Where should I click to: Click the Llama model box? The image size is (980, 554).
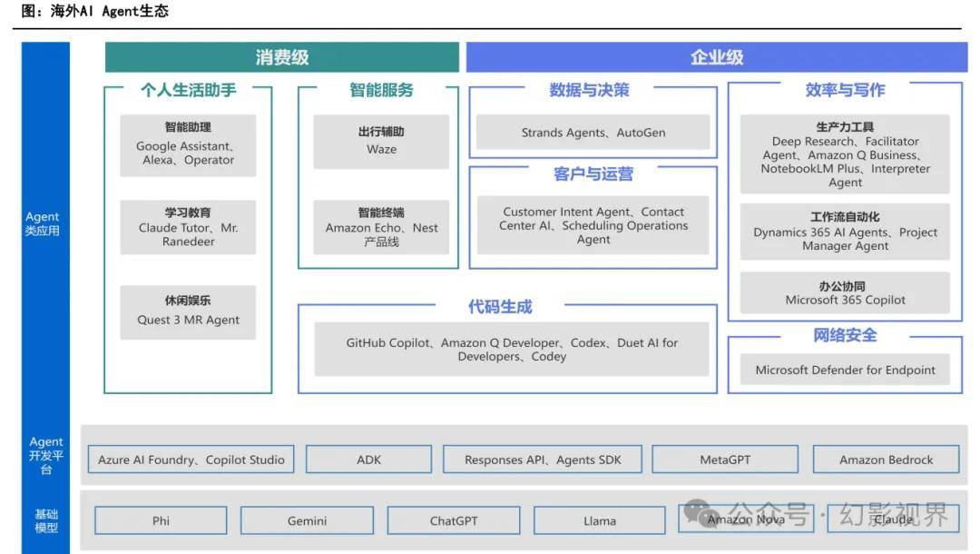click(x=600, y=520)
